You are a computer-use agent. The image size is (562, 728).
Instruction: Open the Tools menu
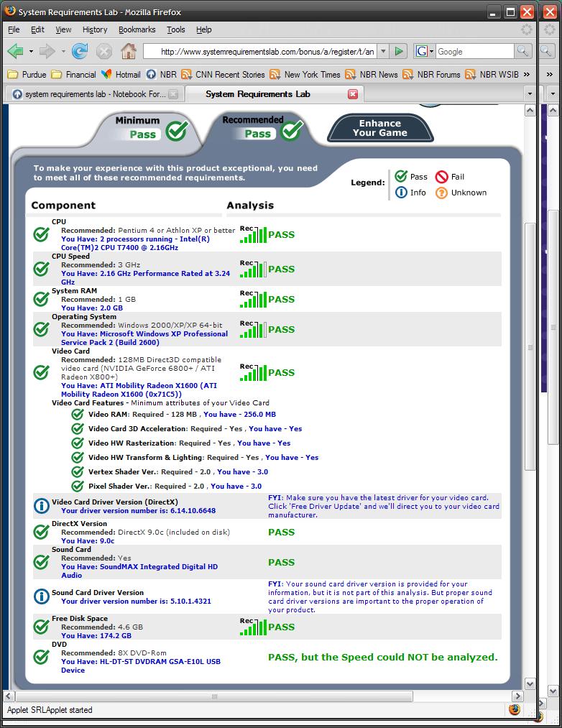pyautogui.click(x=176, y=29)
